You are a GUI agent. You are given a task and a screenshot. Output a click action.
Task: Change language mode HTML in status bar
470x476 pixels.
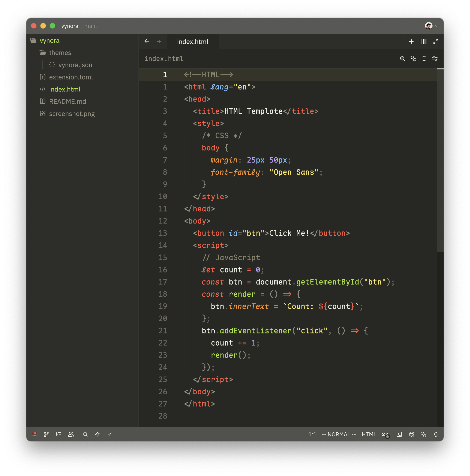[369, 434]
